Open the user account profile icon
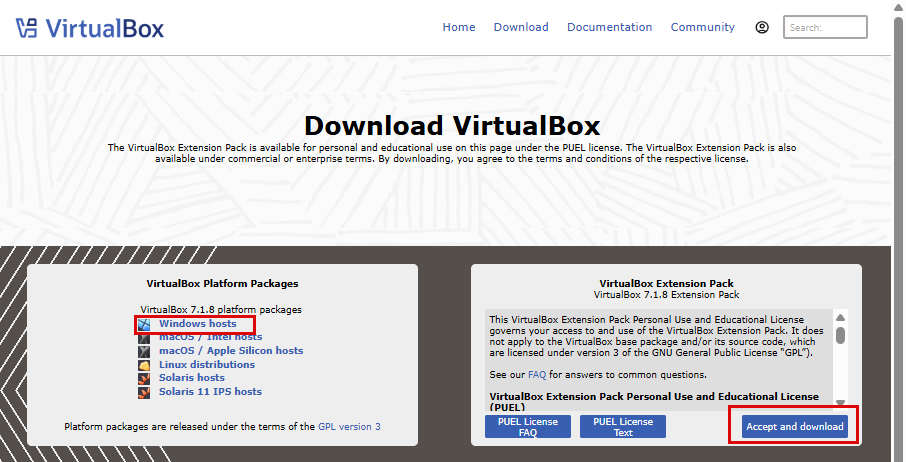The width and height of the screenshot is (906, 462). (762, 27)
